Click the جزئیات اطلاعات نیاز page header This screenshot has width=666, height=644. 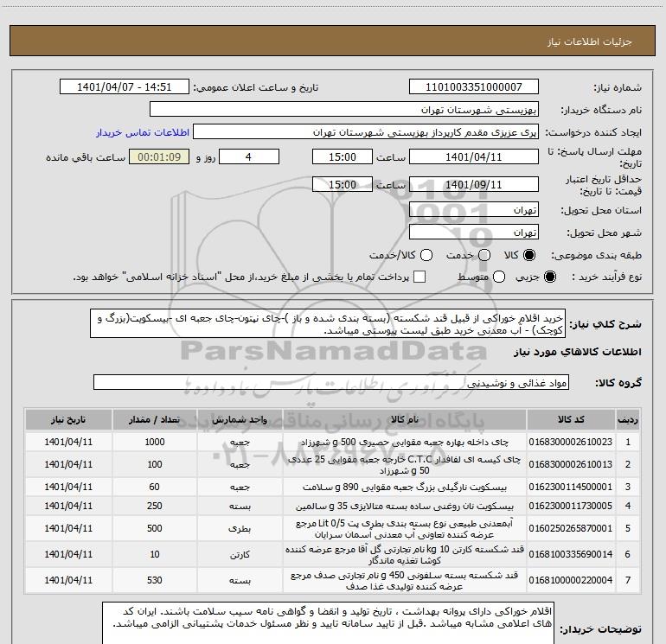point(590,41)
